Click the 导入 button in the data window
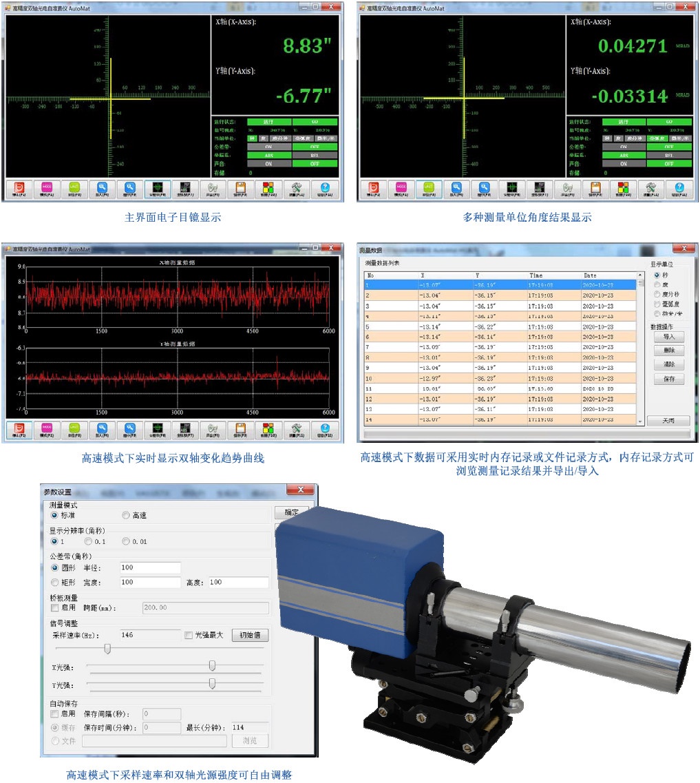The height and width of the screenshot is (783, 700). 668,337
